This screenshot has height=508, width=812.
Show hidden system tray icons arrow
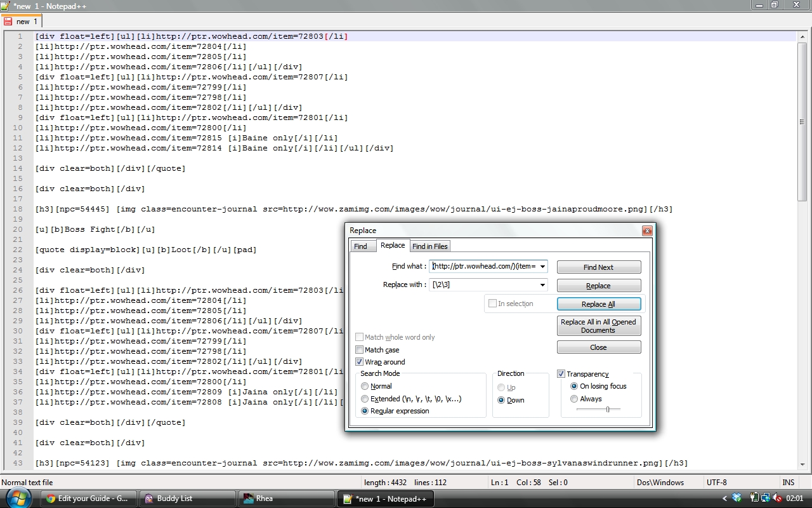point(725,498)
